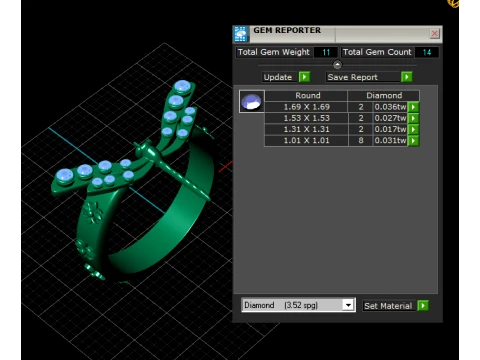480x360 pixels.
Task: Select the round gem thumbnail
Action: pos(252,101)
